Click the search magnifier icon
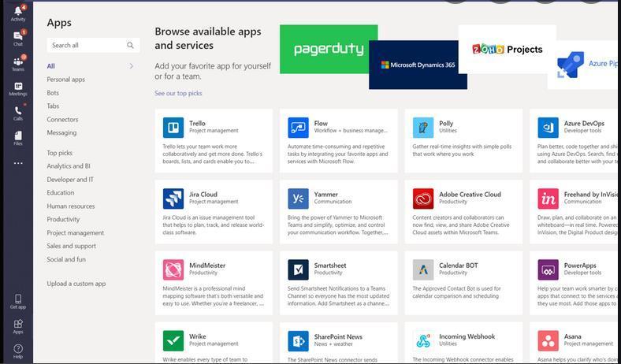621x364 pixels. tap(130, 45)
